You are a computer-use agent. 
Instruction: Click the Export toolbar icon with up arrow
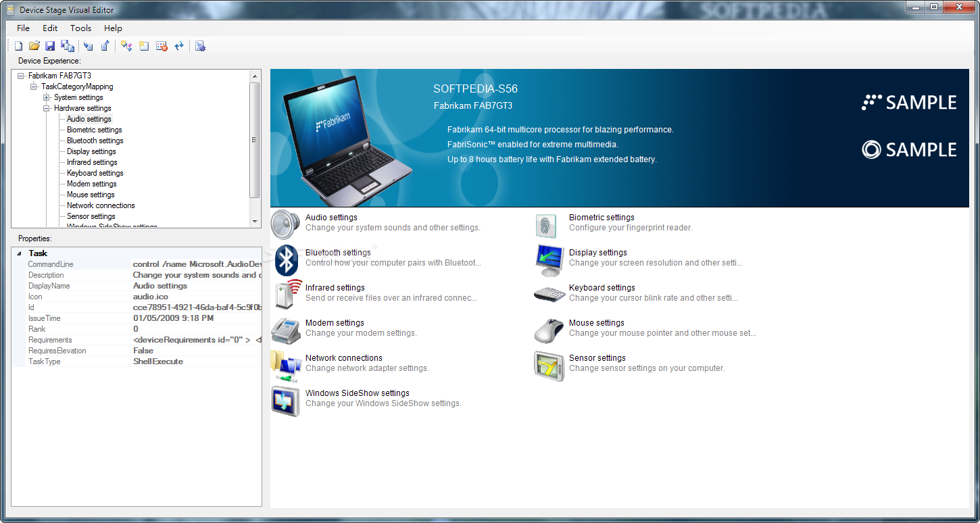pos(105,46)
